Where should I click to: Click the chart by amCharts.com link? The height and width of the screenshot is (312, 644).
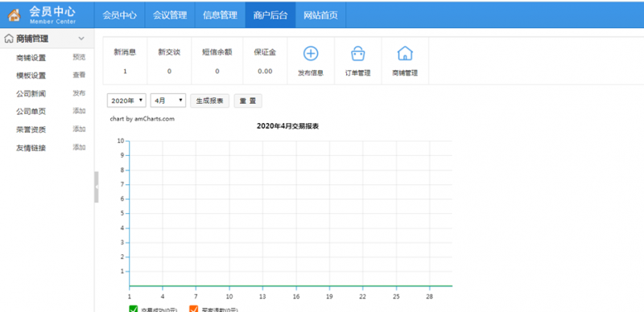click(142, 119)
